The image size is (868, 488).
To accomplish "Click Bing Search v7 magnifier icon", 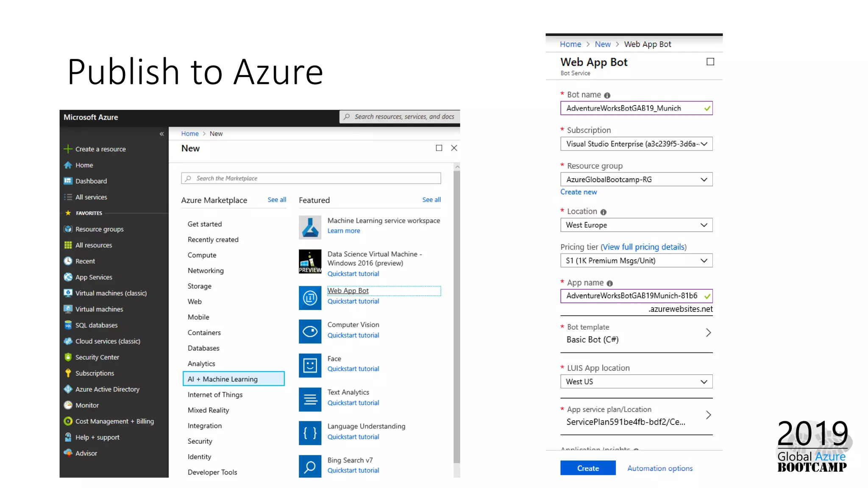I will [310, 466].
